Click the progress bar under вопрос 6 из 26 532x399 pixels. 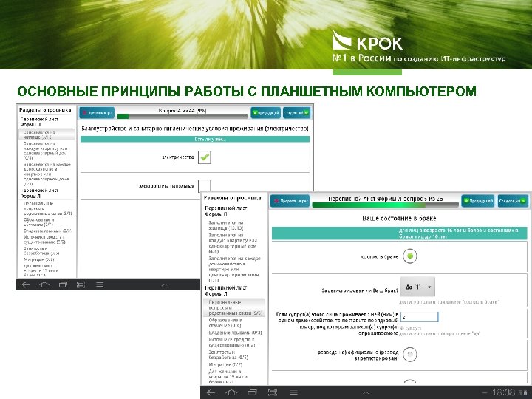point(386,205)
